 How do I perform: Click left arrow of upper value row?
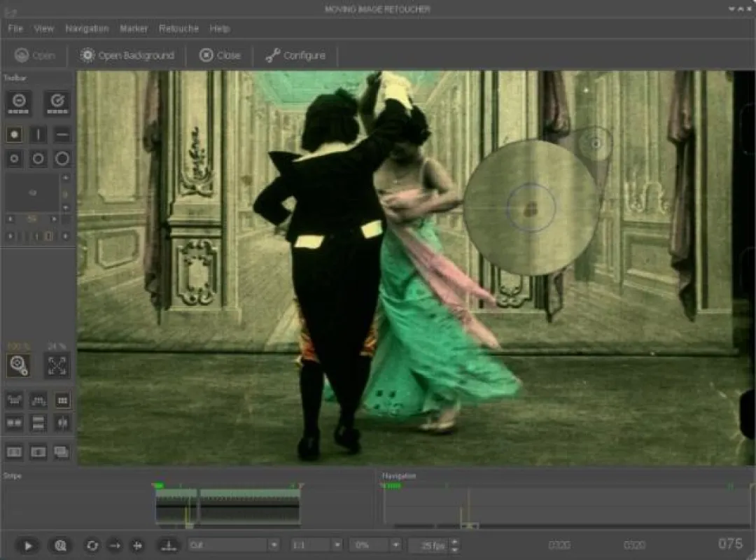(x=10, y=219)
